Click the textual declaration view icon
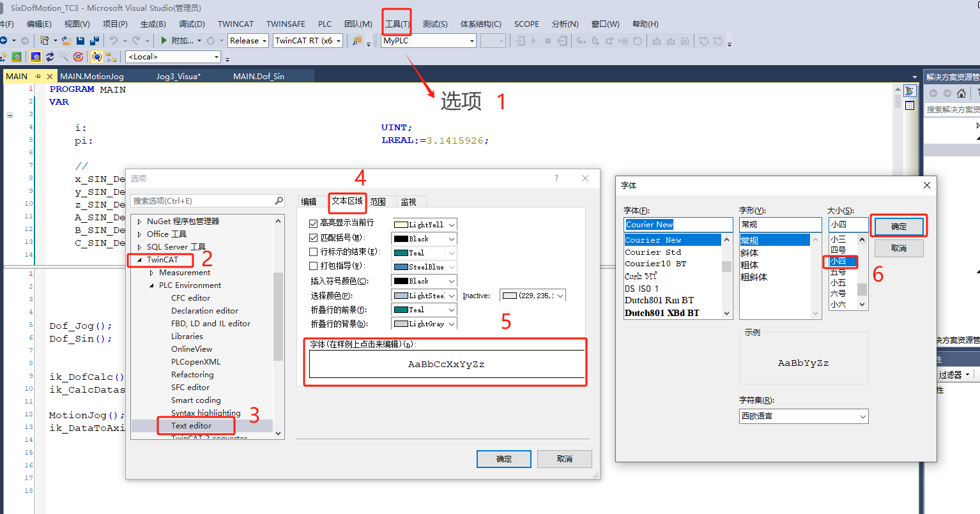 (x=910, y=91)
